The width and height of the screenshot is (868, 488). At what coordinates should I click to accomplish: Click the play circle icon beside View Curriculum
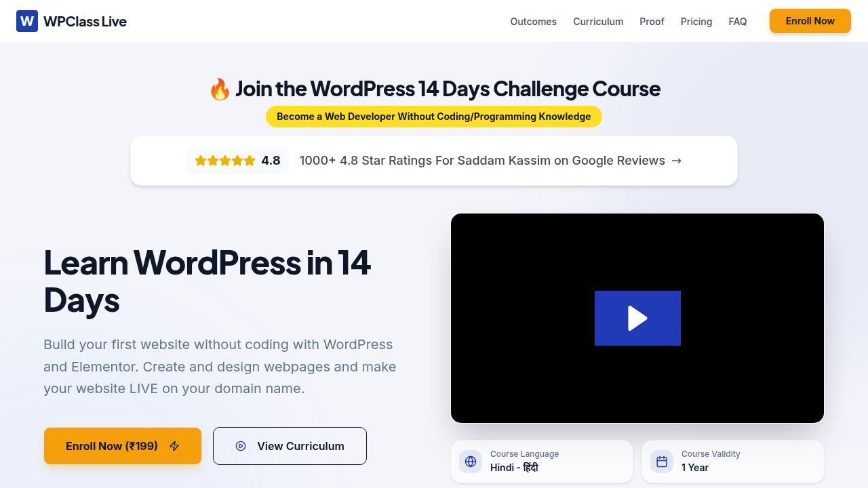241,446
